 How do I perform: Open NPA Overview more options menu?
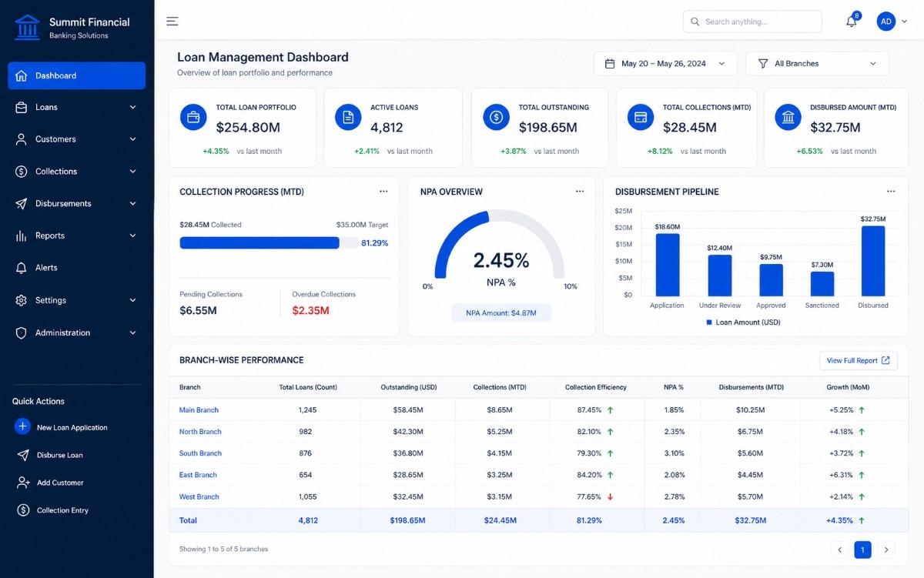(580, 192)
